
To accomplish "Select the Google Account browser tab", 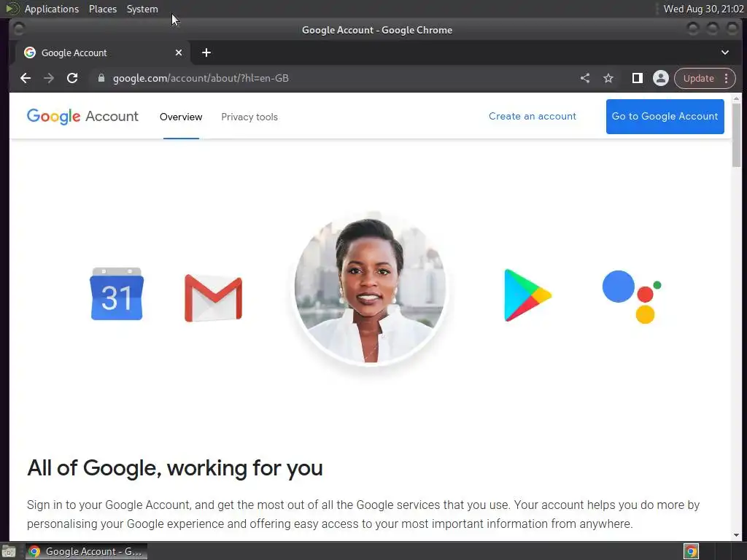I will (x=102, y=52).
